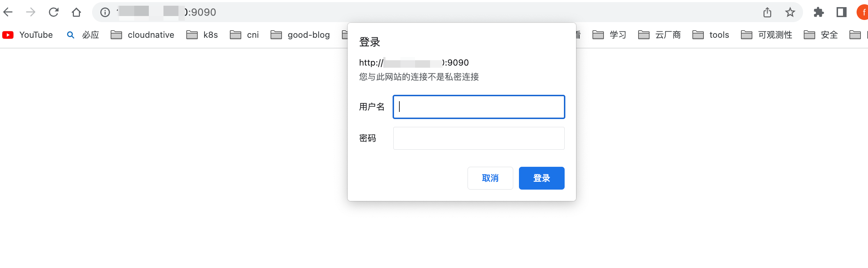Open the orange profile avatar
The width and height of the screenshot is (868, 268).
pos(863,12)
